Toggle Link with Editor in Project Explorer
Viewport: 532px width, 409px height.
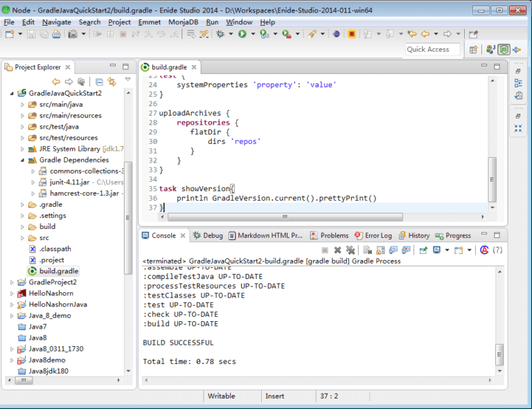(112, 82)
